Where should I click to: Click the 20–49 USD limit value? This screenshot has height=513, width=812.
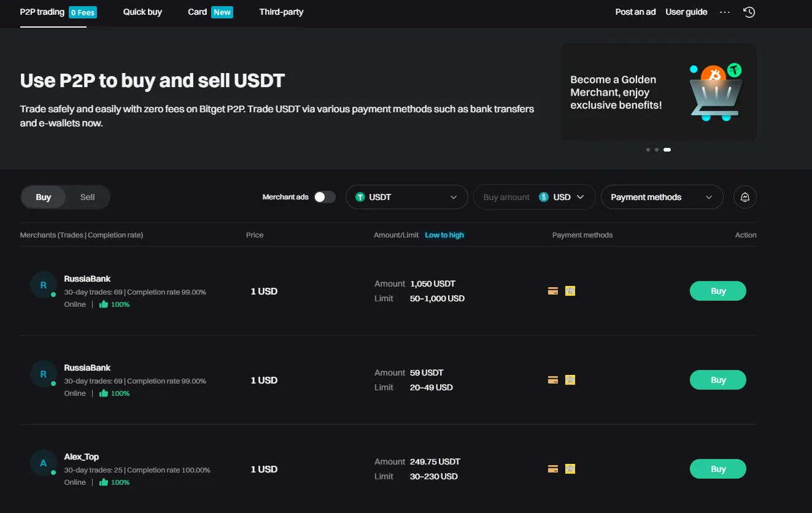point(431,387)
